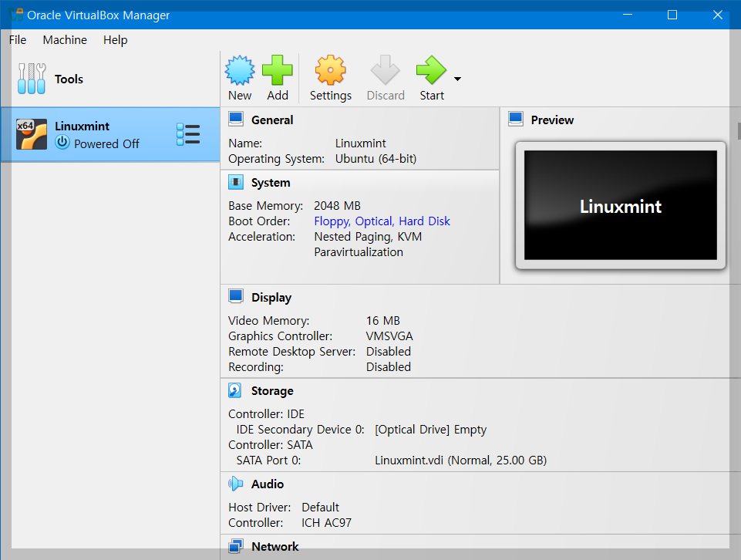Viewport: 741px width, 560px height.
Task: Click the Linuxmint preview thumbnail
Action: click(x=620, y=205)
